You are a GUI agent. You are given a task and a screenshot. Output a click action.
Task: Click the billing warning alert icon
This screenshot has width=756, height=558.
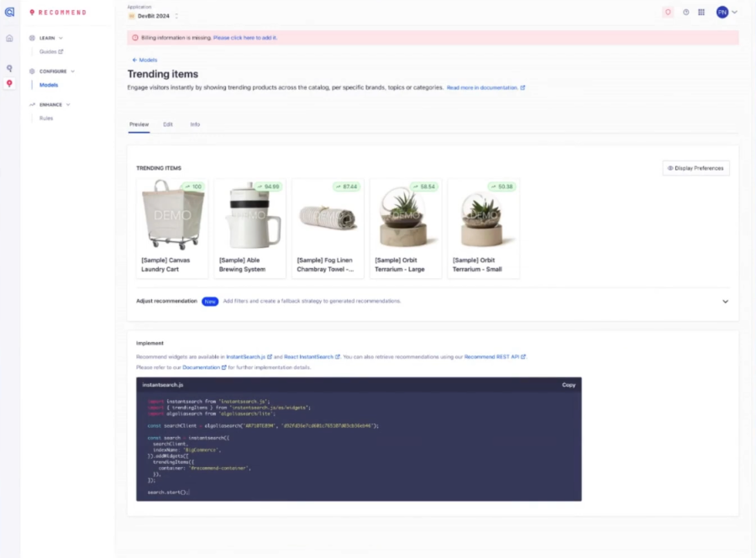pyautogui.click(x=135, y=38)
